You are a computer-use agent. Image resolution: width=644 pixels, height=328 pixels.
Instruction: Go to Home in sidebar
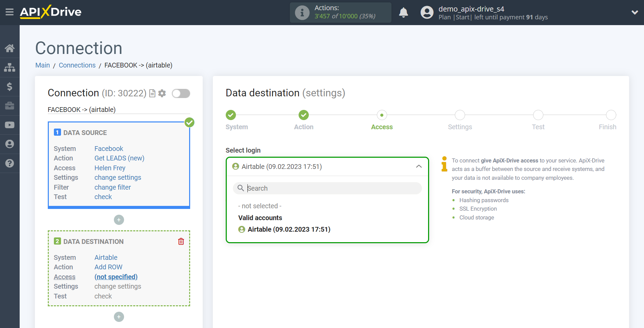tap(9, 48)
